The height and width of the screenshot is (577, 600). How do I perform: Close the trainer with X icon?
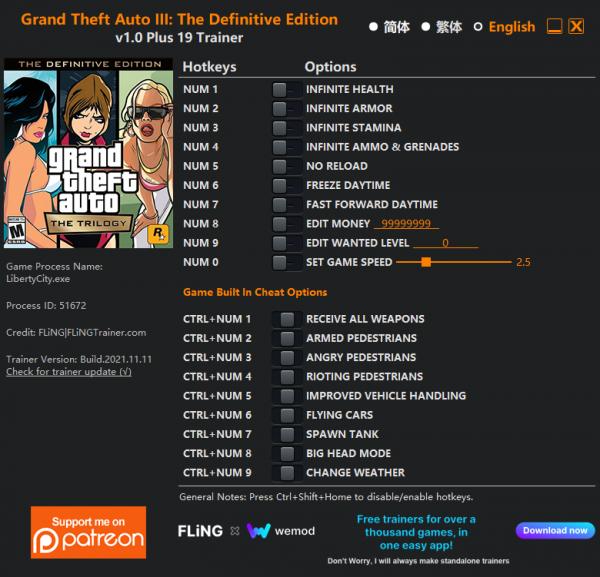pyautogui.click(x=576, y=26)
